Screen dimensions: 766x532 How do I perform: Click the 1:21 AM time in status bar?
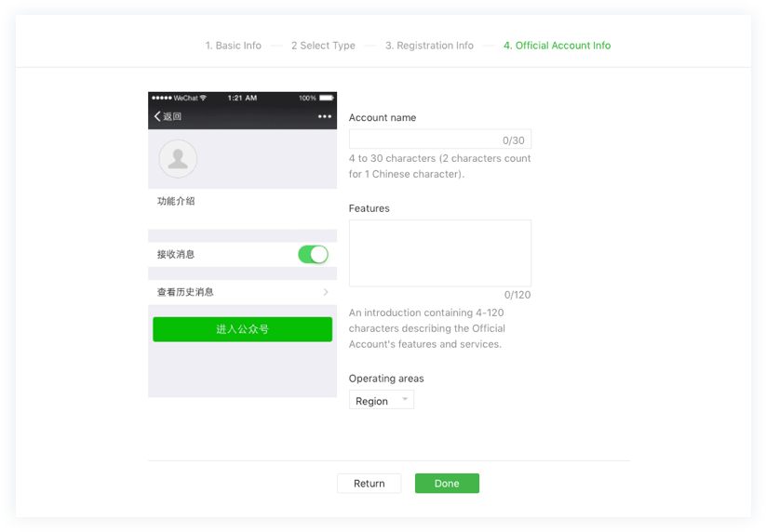(x=242, y=98)
